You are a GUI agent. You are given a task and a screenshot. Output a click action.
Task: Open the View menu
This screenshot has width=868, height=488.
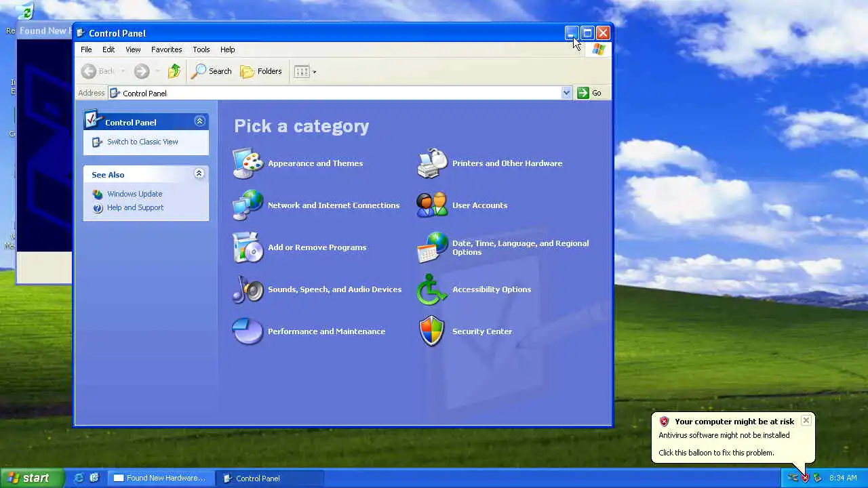click(133, 49)
